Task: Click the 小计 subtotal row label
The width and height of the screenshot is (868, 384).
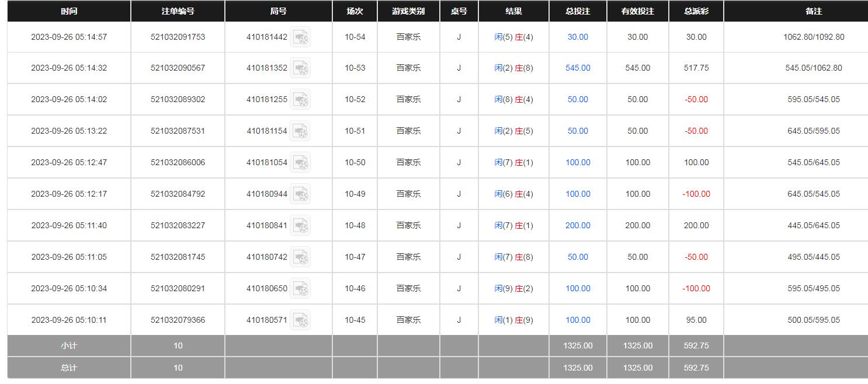Action: [69, 345]
